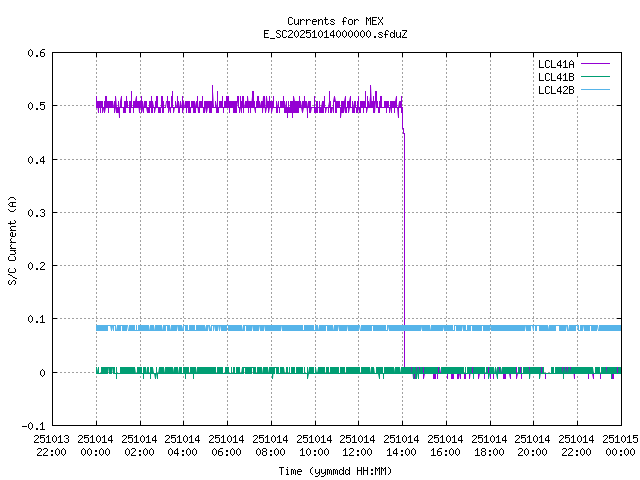Image resolution: width=640 pixels, height=480 pixels.
Task: Click the LCL41A legend label
Action: coord(555,64)
